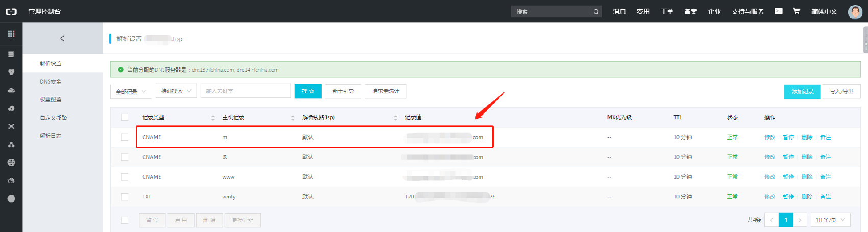Screen dimensions: 868x232
Task: Tick the select-all checkbox in table header
Action: click(125, 117)
